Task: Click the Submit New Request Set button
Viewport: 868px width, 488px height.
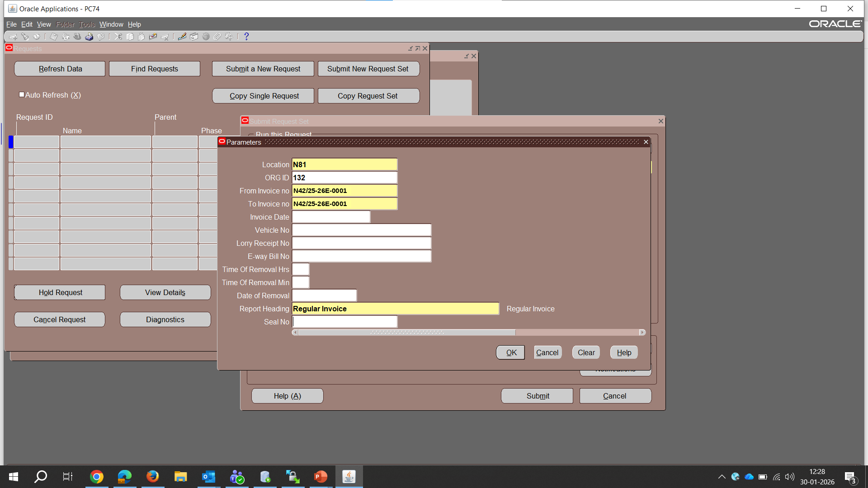Action: click(x=368, y=69)
